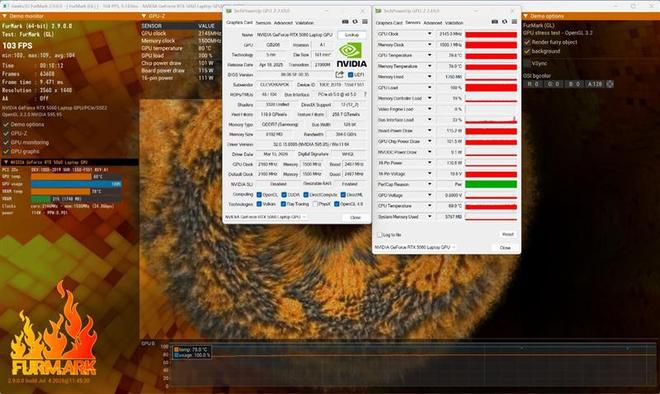
Task: Open the GPU selector dropdown in Sensors window
Action: pyautogui.click(x=415, y=247)
